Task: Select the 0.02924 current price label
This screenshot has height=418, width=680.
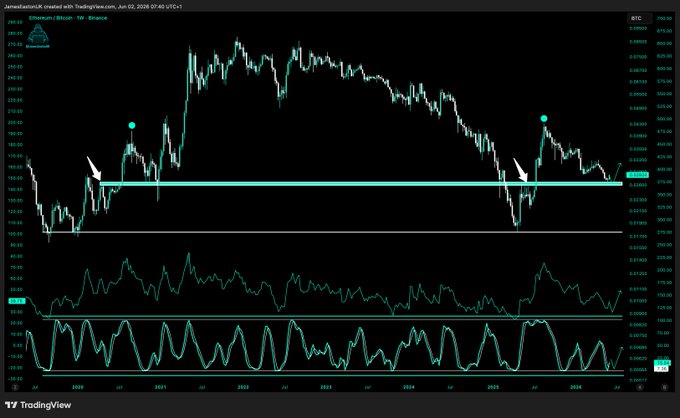Action: point(638,175)
